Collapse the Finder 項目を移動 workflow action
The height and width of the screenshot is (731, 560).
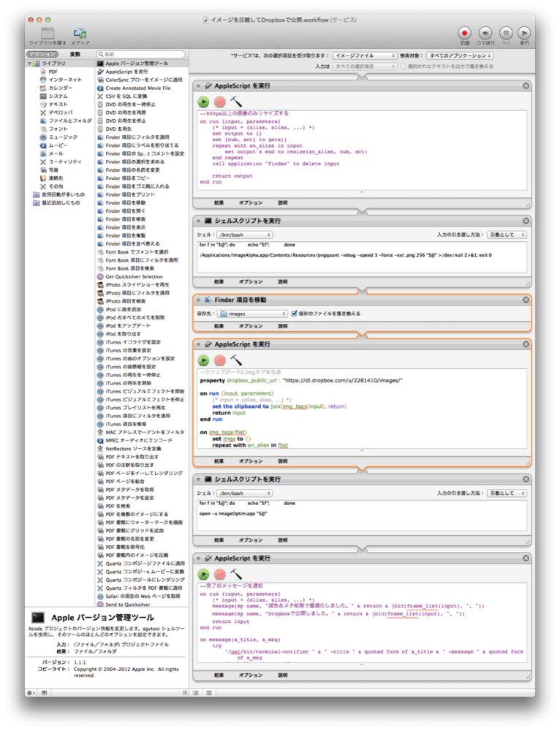click(x=199, y=300)
